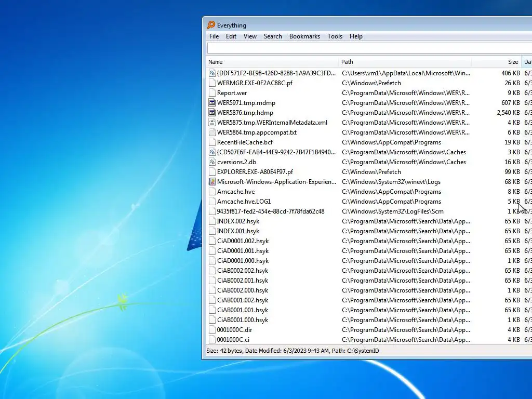532x399 pixels.
Task: Select file name cversions.2.db
Action: tap(236, 162)
